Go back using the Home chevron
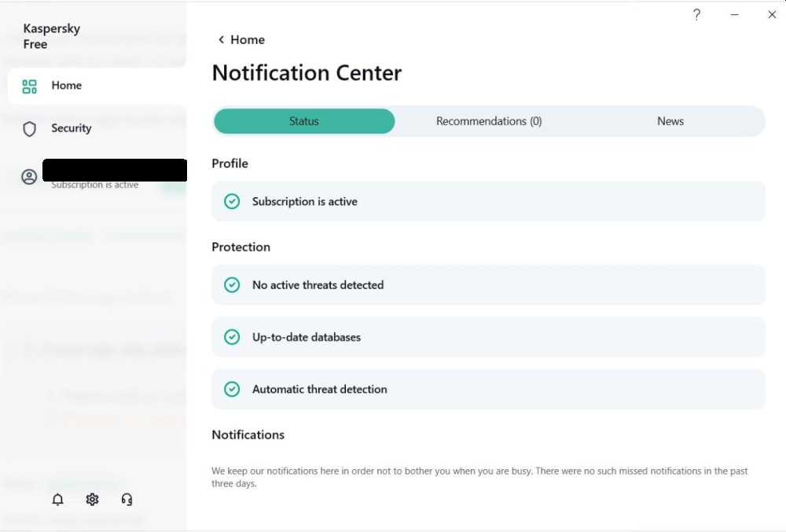Image resolution: width=786 pixels, height=532 pixels. tap(222, 40)
